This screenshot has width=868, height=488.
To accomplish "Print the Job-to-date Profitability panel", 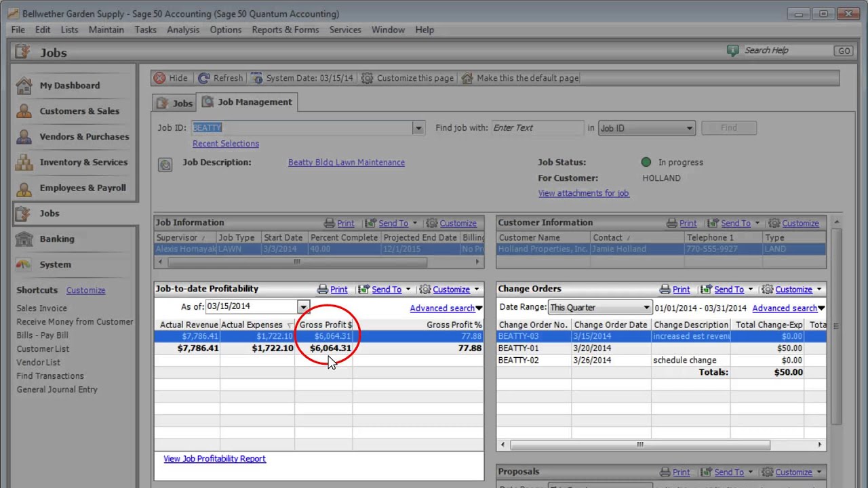I will (x=332, y=289).
